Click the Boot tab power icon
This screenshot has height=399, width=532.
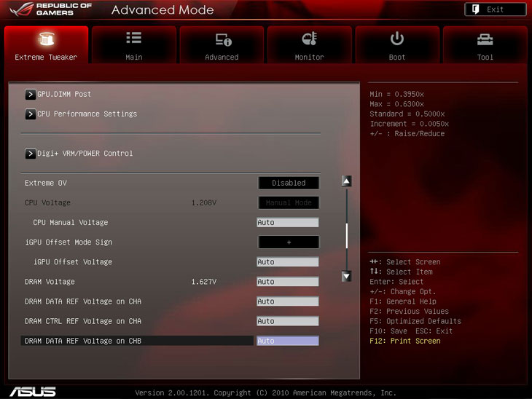(397, 39)
